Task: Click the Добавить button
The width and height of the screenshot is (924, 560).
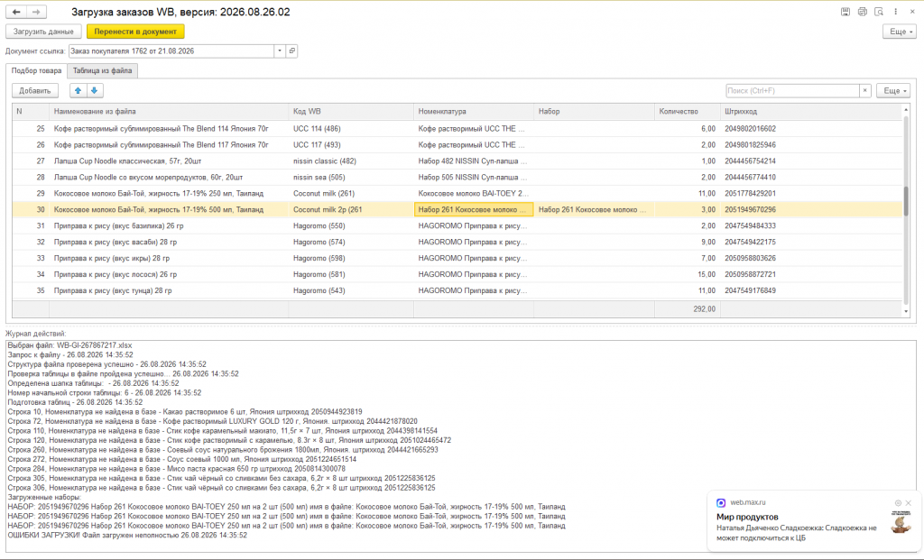Action: tap(35, 91)
